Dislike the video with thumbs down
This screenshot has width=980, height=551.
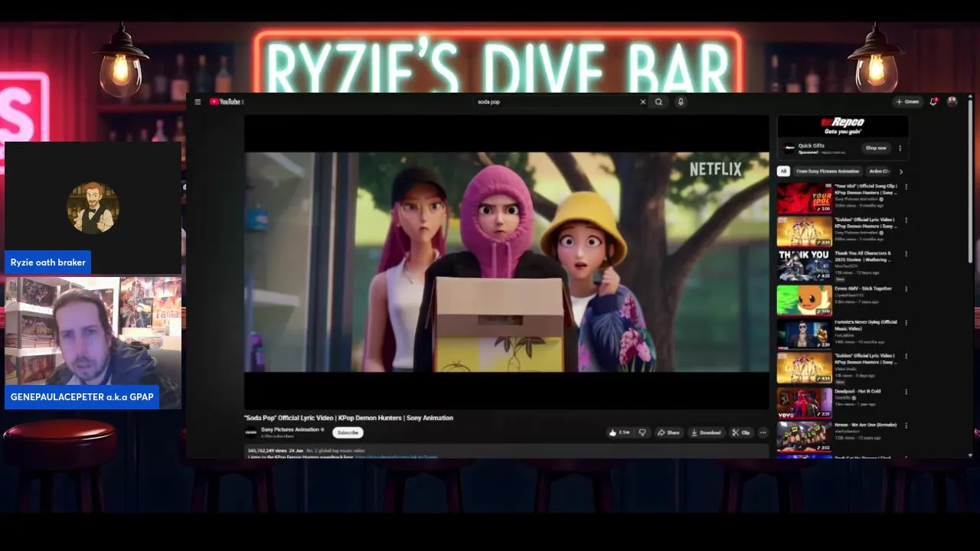coord(642,432)
